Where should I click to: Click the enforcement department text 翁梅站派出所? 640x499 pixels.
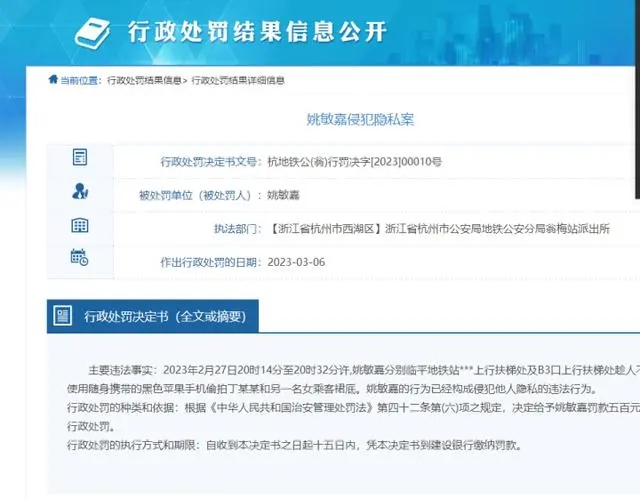[x=578, y=229]
